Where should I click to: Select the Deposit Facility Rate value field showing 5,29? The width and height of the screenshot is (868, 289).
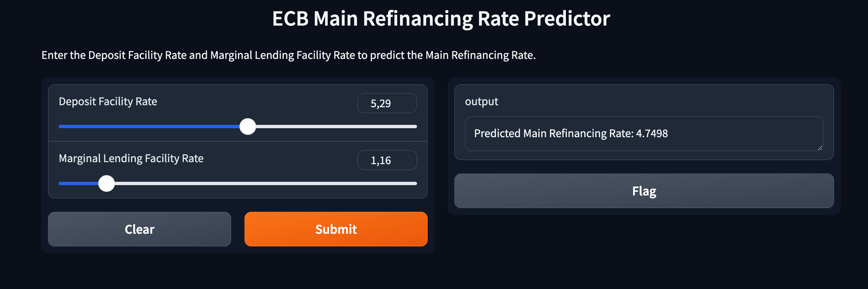coord(387,103)
